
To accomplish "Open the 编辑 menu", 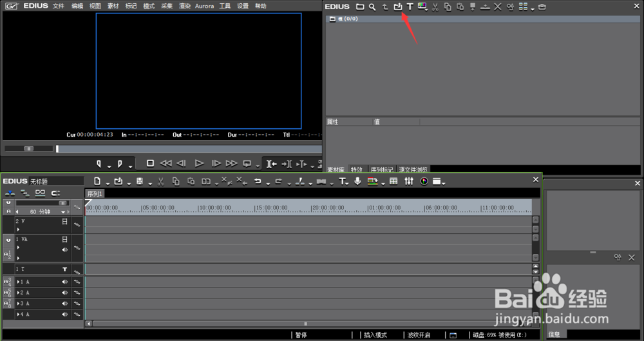I will click(77, 6).
